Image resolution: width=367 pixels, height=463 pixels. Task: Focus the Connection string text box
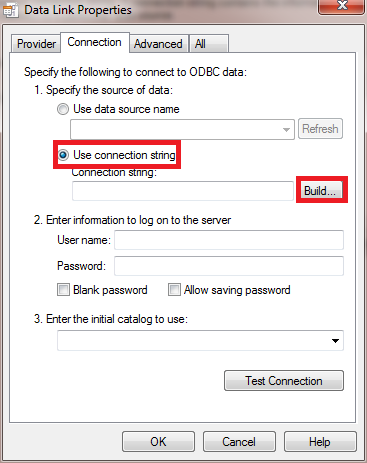[x=183, y=191]
